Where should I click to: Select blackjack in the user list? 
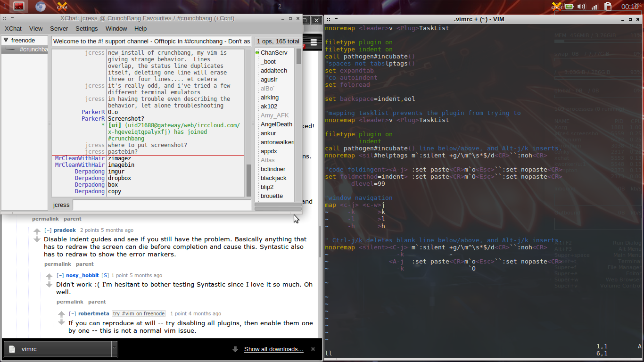274,178
